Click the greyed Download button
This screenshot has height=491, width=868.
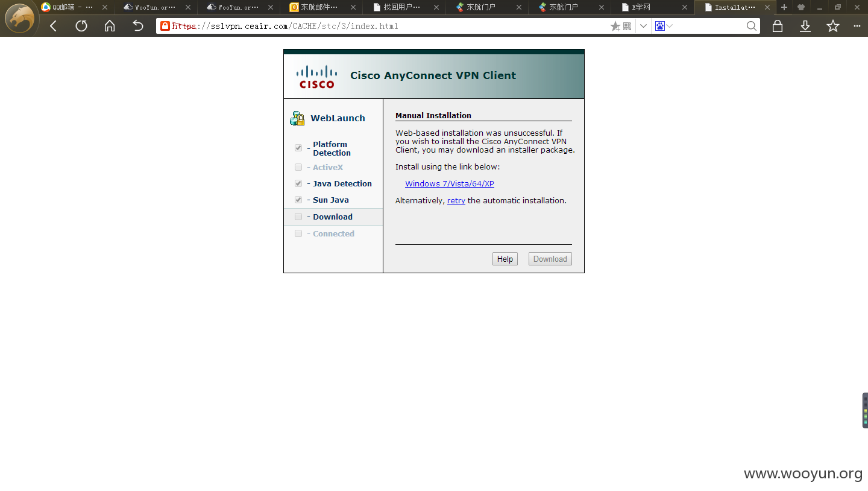pos(550,259)
